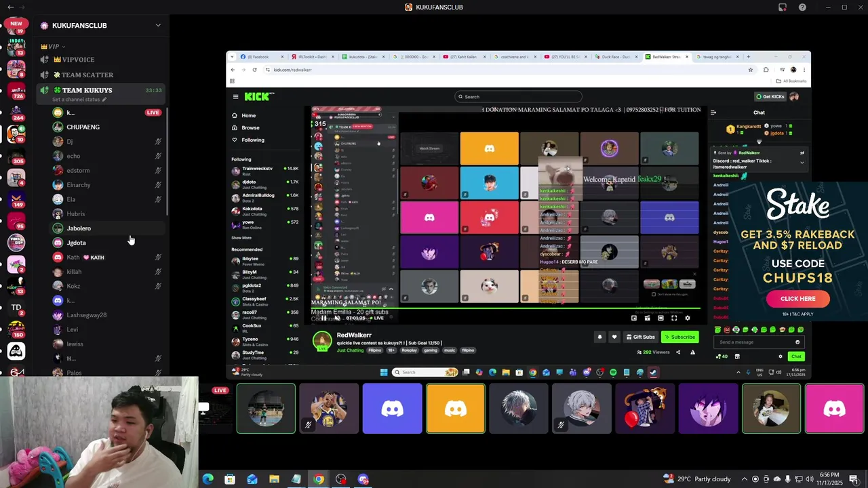The width and height of the screenshot is (868, 488).
Task: Select the blurple Discord avatar video tile
Action: tap(392, 409)
